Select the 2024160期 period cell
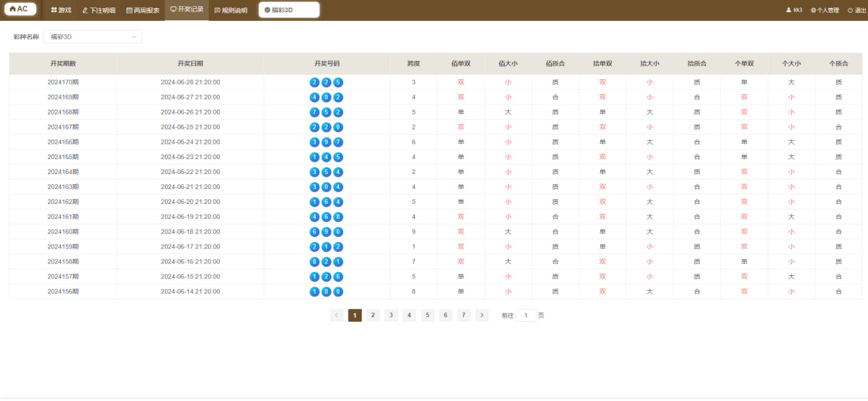This screenshot has width=868, height=401. pos(63,231)
